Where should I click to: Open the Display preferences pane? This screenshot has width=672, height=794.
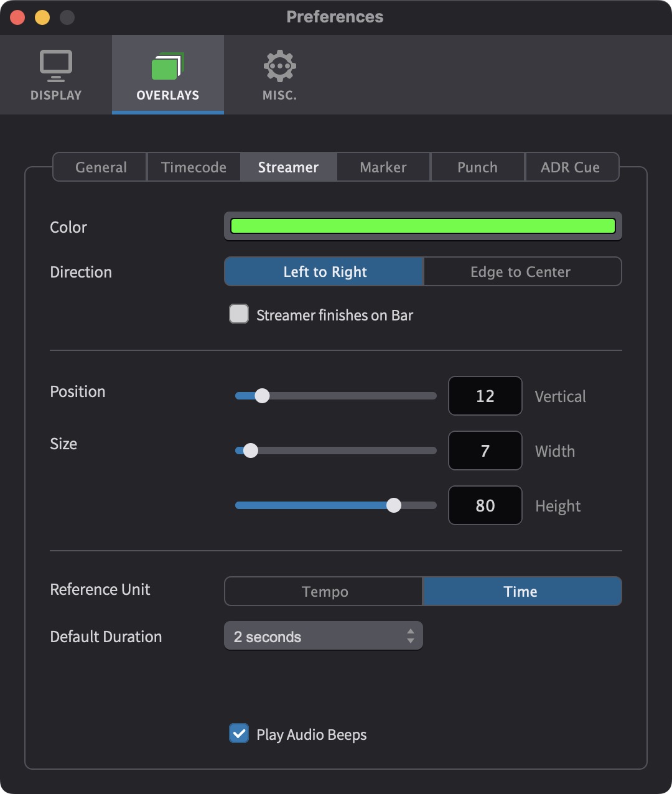56,75
